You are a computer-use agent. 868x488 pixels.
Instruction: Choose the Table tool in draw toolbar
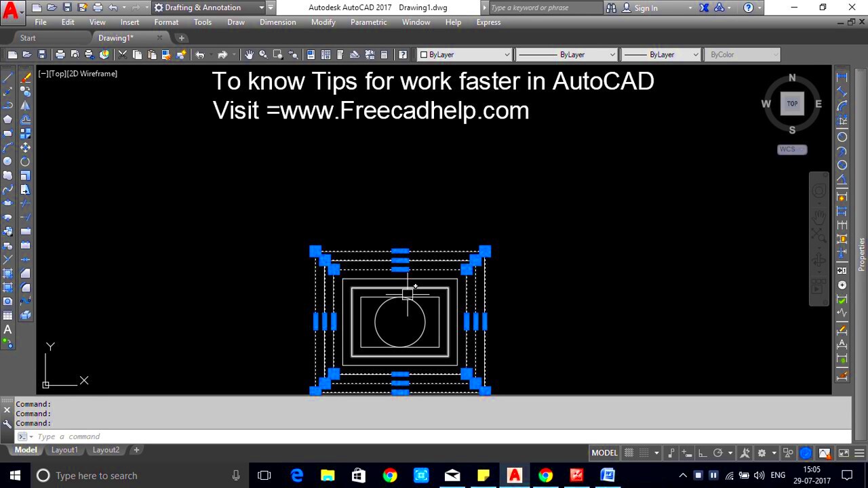7,315
